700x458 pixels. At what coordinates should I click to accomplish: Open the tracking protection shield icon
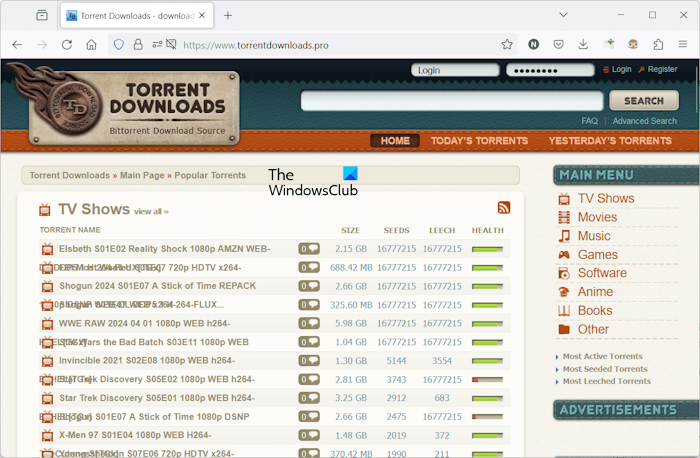tap(119, 45)
